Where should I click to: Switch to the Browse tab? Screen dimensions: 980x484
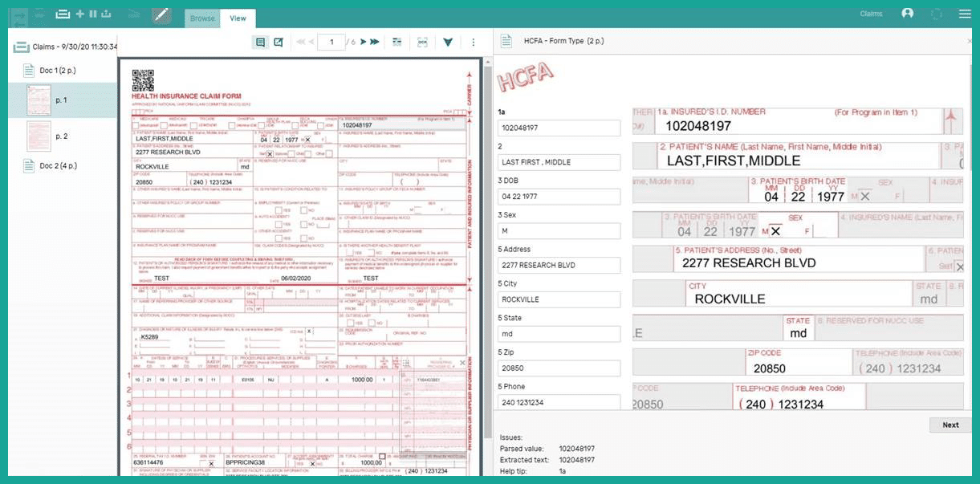[x=201, y=18]
